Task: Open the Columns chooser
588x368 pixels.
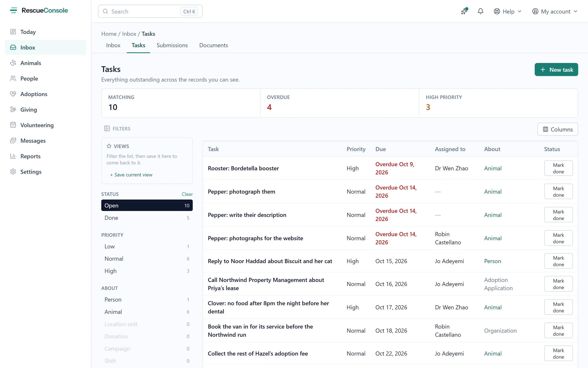Action: [558, 129]
